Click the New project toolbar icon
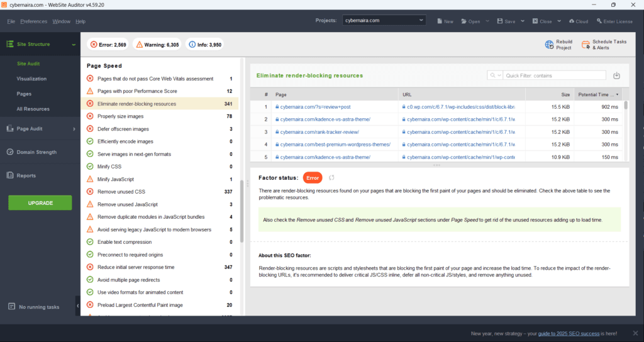This screenshot has height=342, width=644. click(x=445, y=21)
